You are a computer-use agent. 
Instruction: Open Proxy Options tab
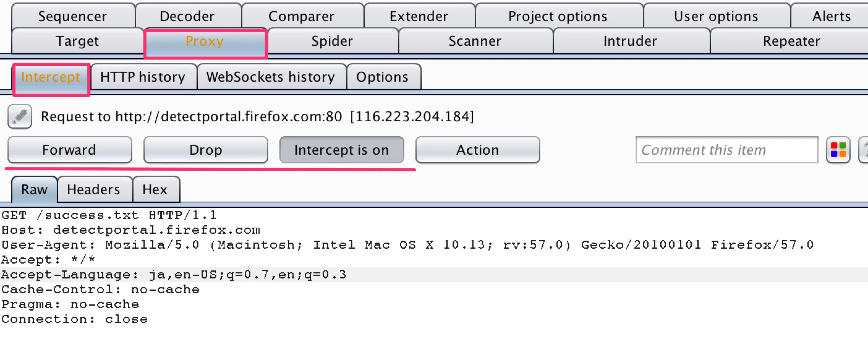point(383,77)
